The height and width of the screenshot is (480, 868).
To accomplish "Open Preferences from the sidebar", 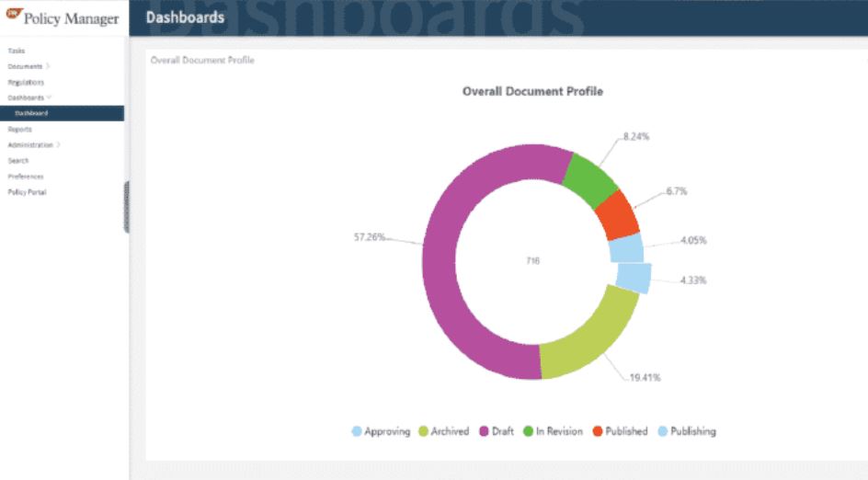I will click(26, 176).
